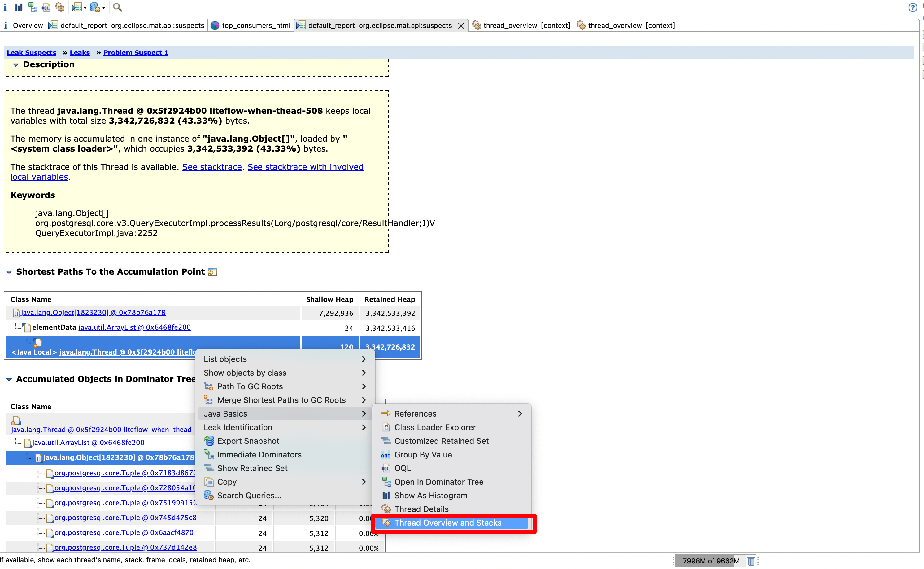Open elementData java.util.ArrayList @ 0x6468fe200 link
This screenshot has width=924, height=569.
(134, 327)
